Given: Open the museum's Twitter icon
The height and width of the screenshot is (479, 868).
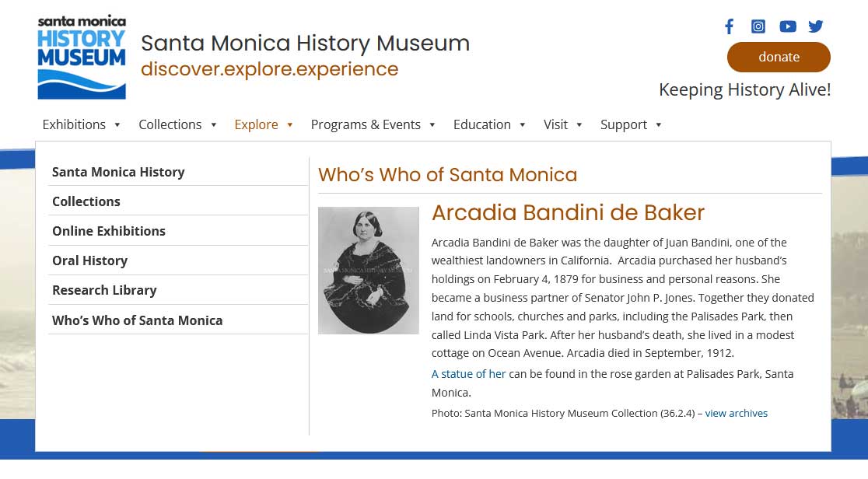Looking at the screenshot, I should pyautogui.click(x=816, y=26).
